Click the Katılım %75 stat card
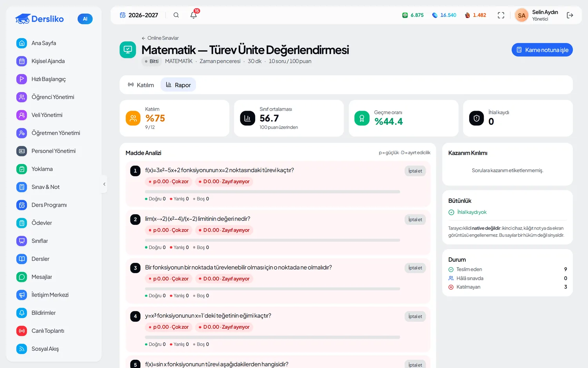Image resolution: width=588 pixels, height=368 pixels. click(x=174, y=118)
